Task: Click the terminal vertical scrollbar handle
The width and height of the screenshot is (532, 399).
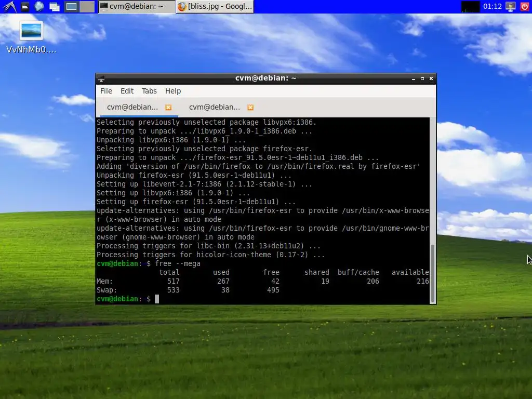Action: click(x=433, y=273)
